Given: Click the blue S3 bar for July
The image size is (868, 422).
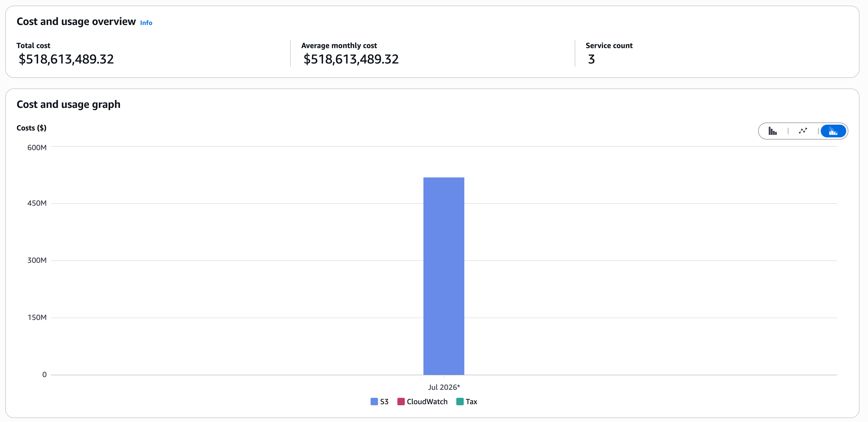Looking at the screenshot, I should (444, 276).
